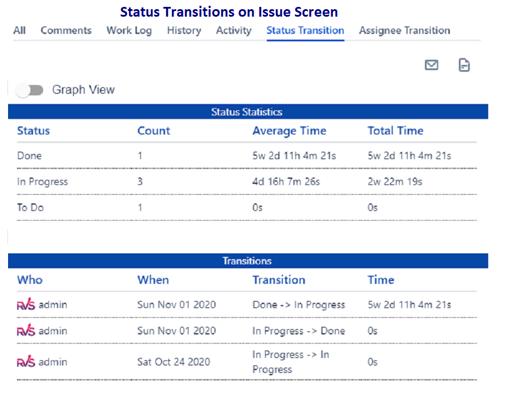
Task: Click the Average Time column header
Action: tap(289, 130)
